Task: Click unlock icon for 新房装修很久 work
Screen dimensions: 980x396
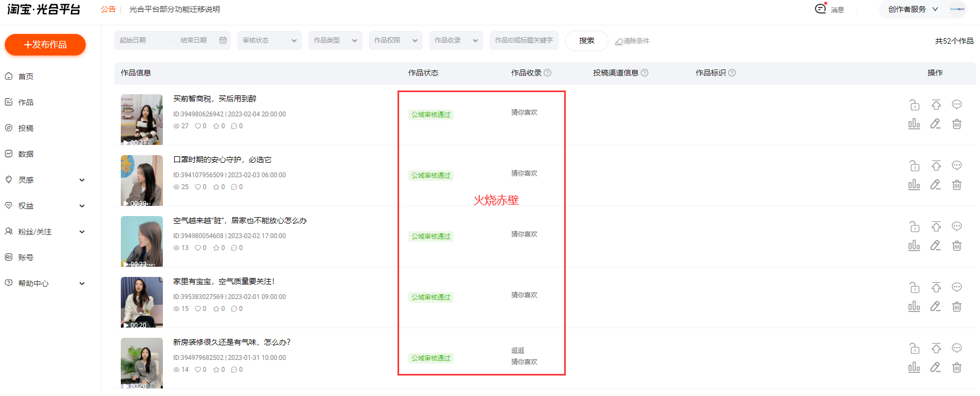Action: 914,348
